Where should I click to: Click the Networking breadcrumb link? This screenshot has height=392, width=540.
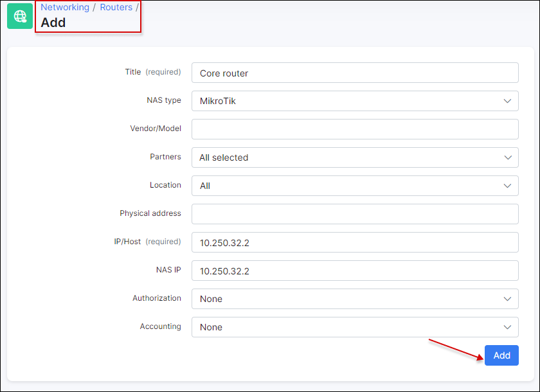click(x=65, y=7)
